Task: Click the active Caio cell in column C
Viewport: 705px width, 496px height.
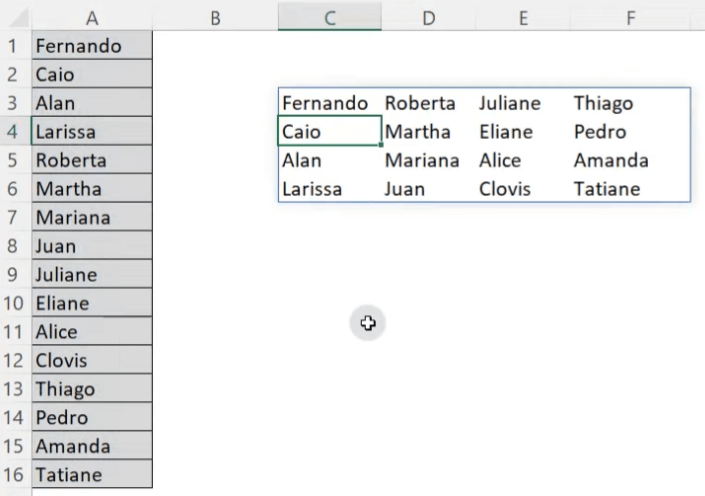Action: click(330, 131)
